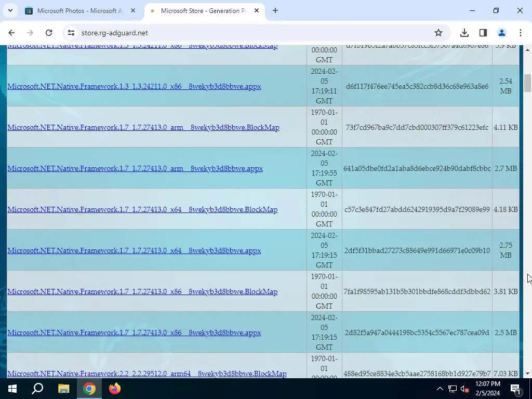Screen dimensions: 532x399
Task: View site information icon in address bar
Action: (x=71, y=33)
